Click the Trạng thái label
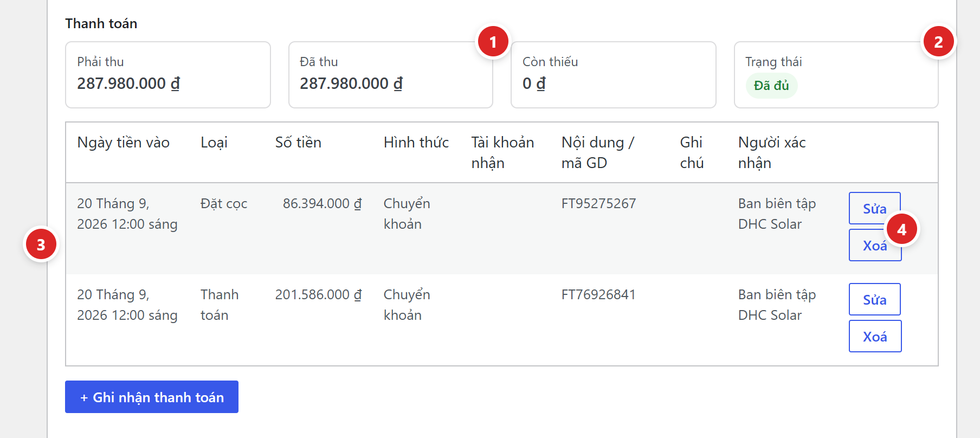 pyautogui.click(x=773, y=62)
